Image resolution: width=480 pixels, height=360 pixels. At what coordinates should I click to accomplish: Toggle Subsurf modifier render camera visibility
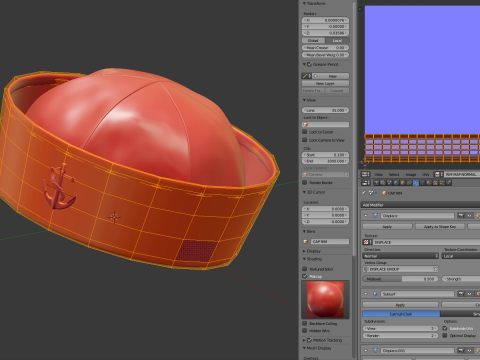pos(461,294)
